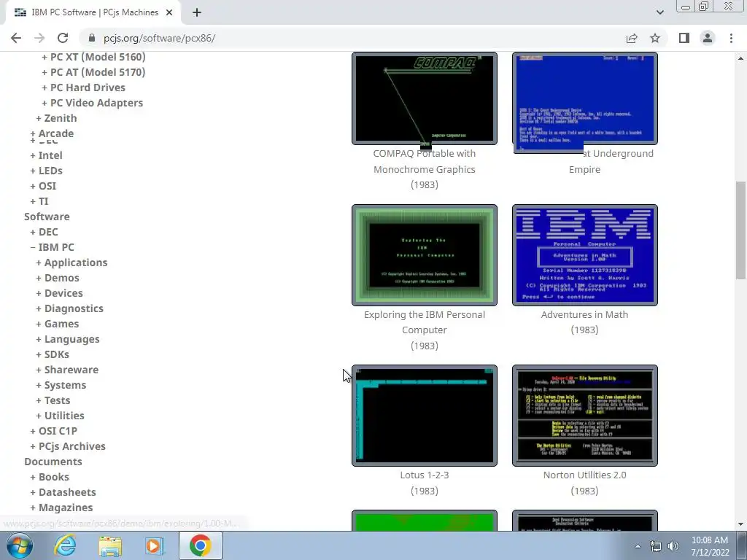747x560 pixels.
Task: Click the taskbar clock showing 10:08 AM
Action: [710, 546]
